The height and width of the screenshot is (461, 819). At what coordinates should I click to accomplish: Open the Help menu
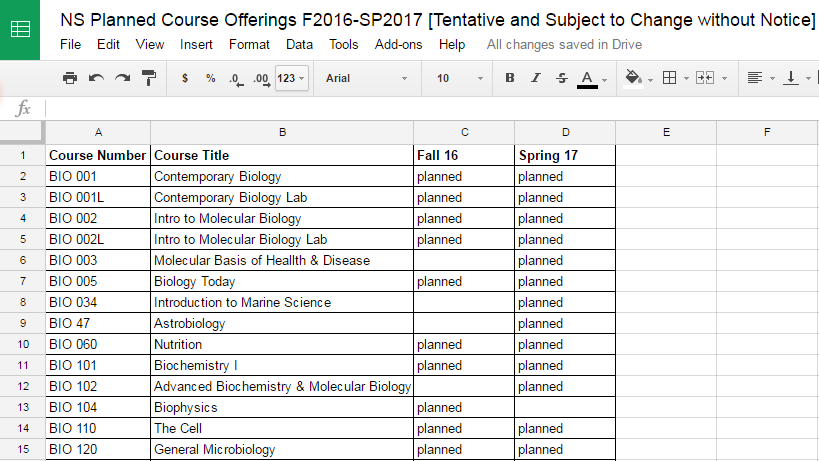click(452, 44)
